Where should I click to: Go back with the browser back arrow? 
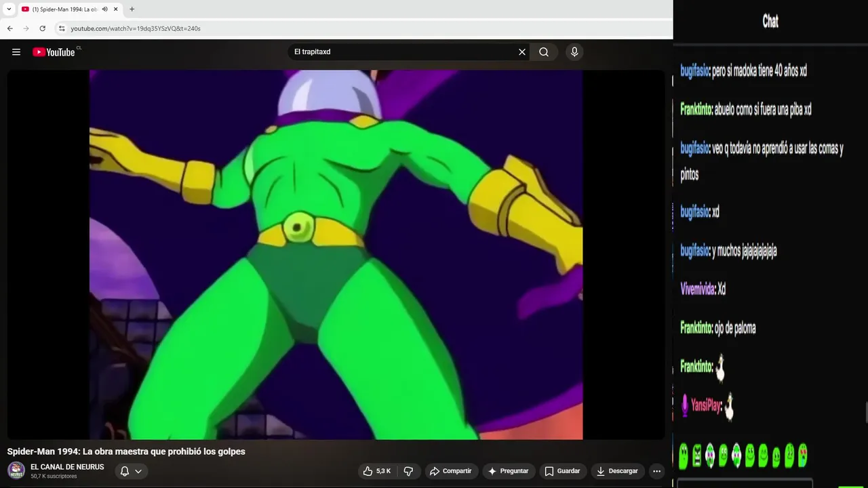(x=10, y=28)
